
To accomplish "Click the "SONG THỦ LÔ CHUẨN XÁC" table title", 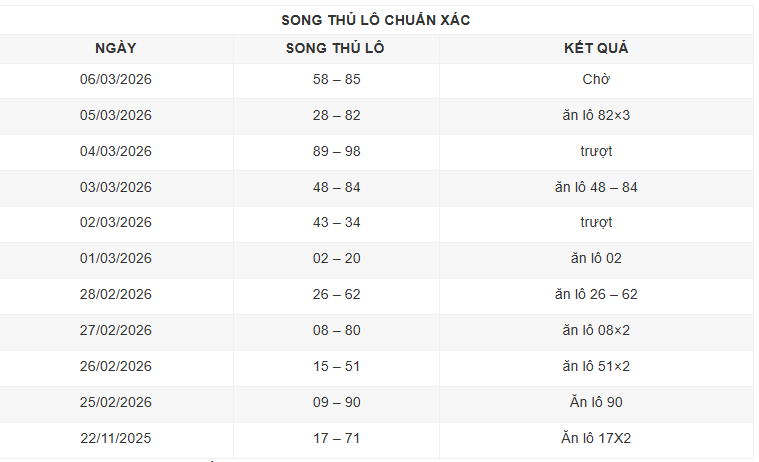I will (x=375, y=20).
